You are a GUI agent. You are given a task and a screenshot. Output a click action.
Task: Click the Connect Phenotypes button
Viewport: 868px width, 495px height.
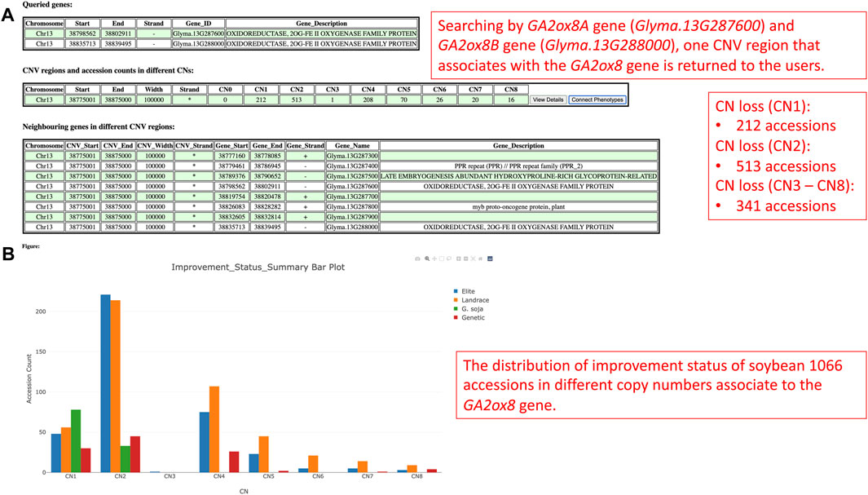(597, 100)
